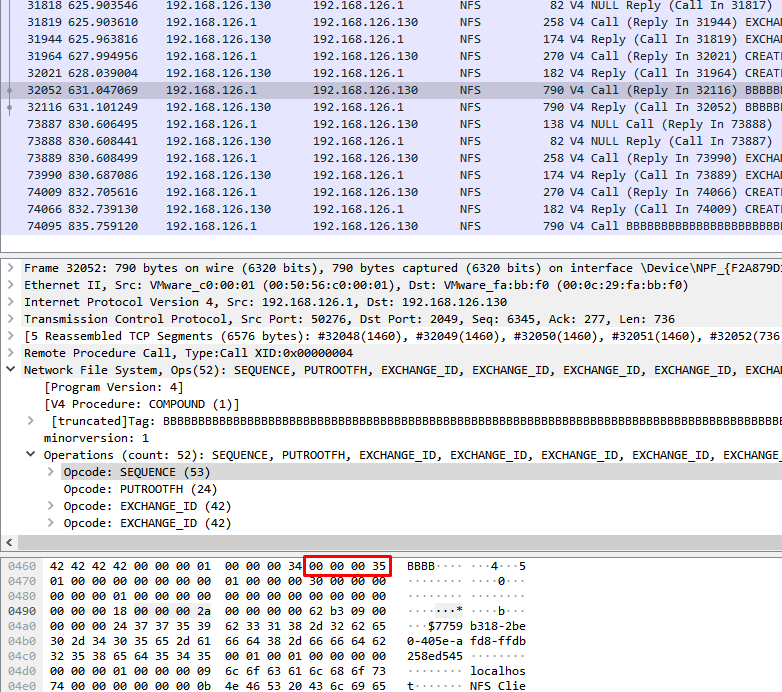Select packet 74066 reply row
This screenshot has width=782, height=692.
(x=391, y=209)
